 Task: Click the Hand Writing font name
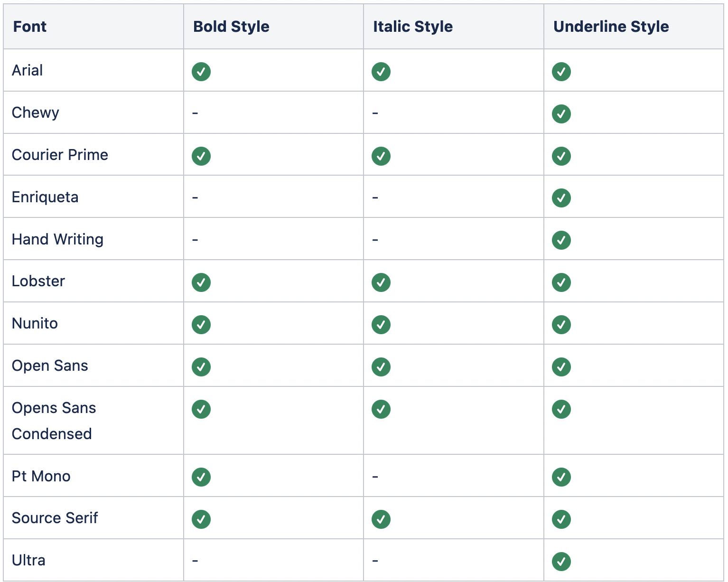[57, 239]
